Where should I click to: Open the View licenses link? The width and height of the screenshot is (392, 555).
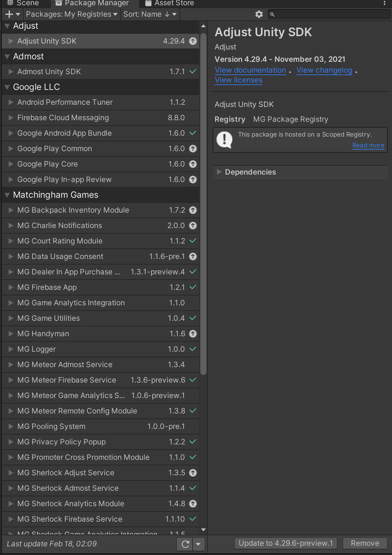[239, 80]
